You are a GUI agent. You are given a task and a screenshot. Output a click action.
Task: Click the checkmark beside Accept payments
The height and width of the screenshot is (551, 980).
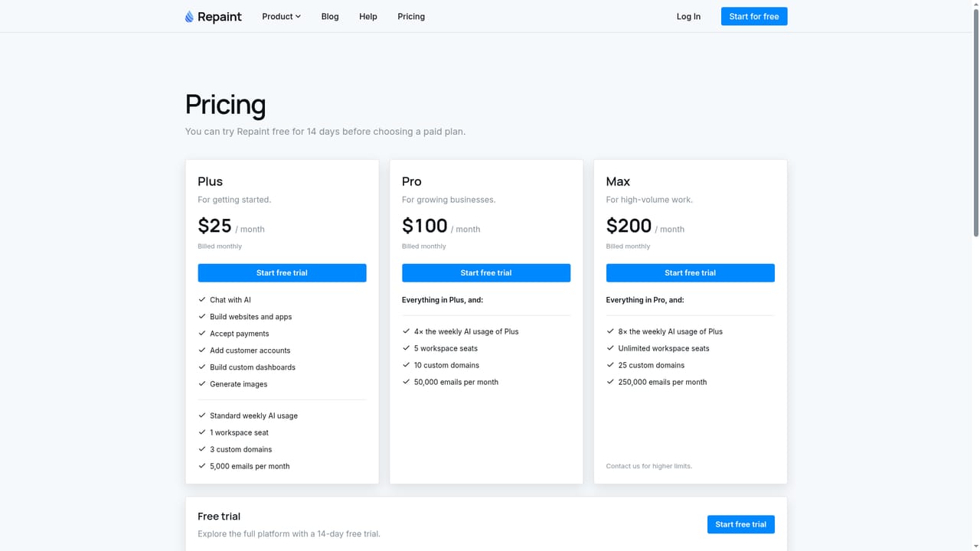point(202,334)
